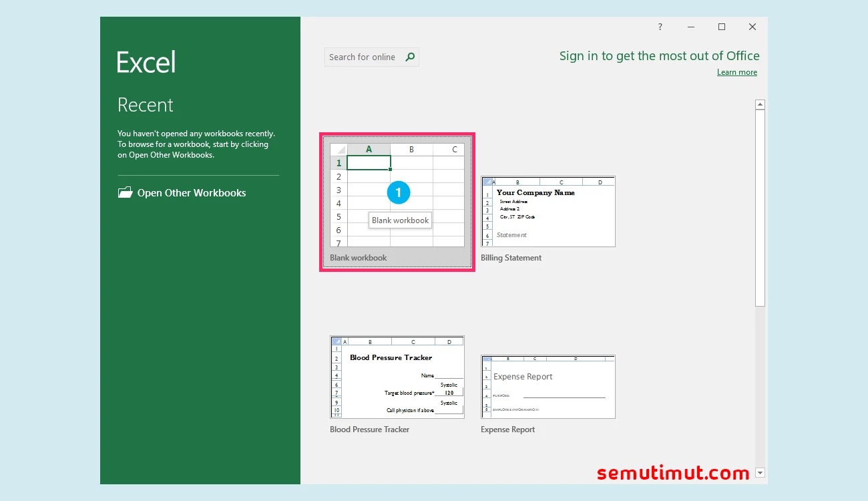868x501 pixels.
Task: Click the Blank workbook caption below thumbnail
Action: coord(359,258)
